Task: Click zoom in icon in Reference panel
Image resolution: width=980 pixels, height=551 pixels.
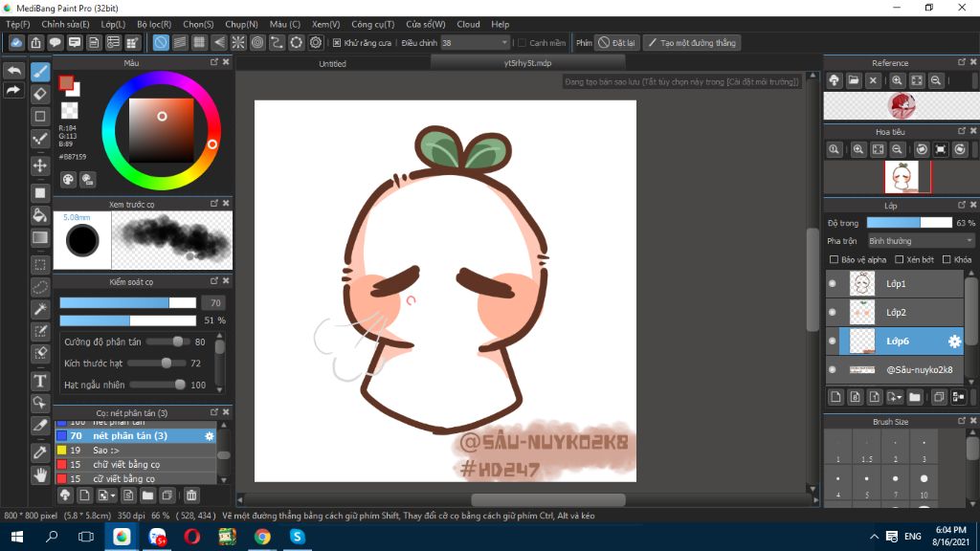Action: (x=897, y=80)
